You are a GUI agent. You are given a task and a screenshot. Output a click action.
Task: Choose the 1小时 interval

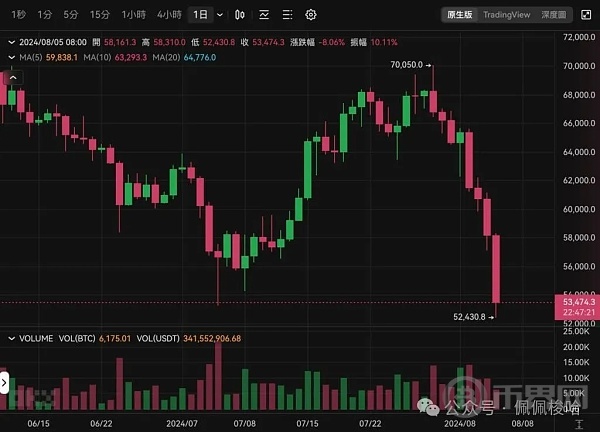point(133,15)
